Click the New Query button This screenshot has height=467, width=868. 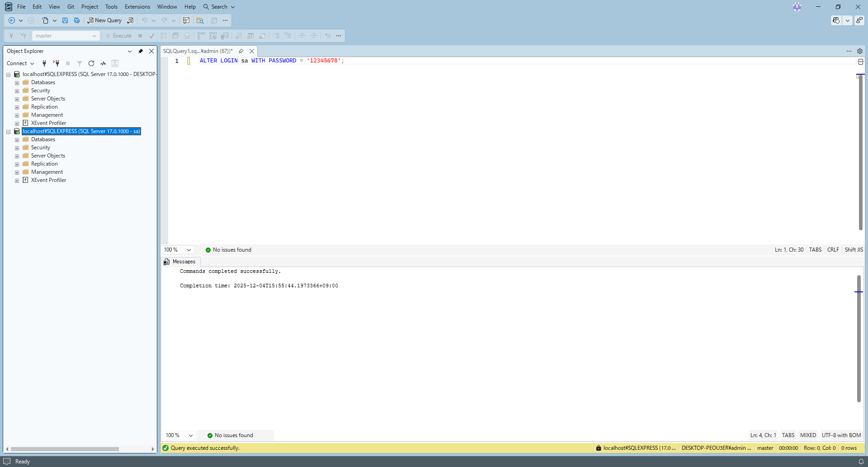point(104,20)
